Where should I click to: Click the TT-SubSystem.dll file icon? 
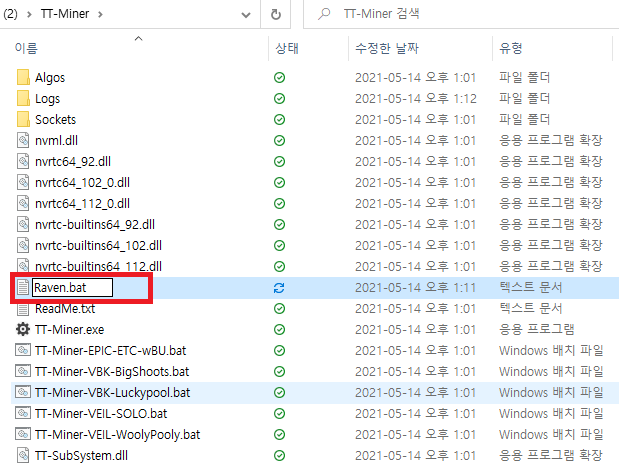point(23,455)
